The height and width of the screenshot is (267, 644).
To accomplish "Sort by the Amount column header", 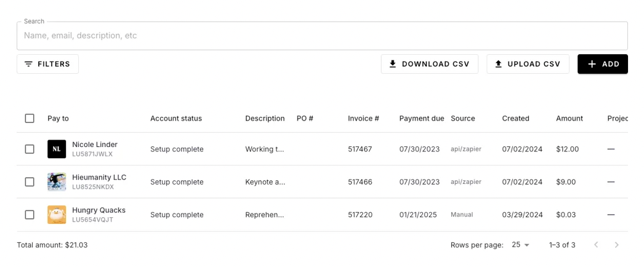I will (569, 118).
